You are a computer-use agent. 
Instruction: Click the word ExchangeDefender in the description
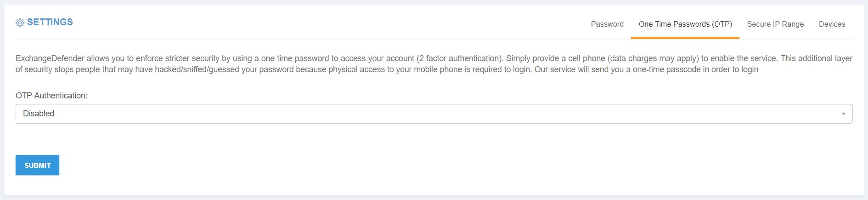(50, 58)
